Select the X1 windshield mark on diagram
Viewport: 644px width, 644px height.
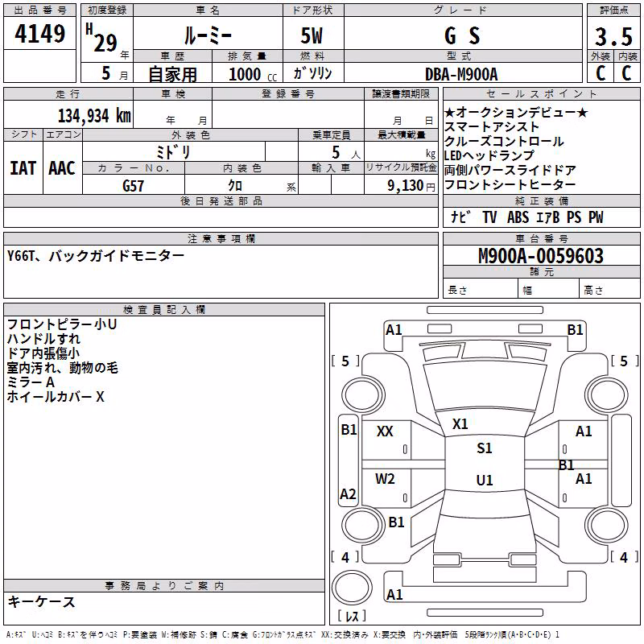[460, 424]
